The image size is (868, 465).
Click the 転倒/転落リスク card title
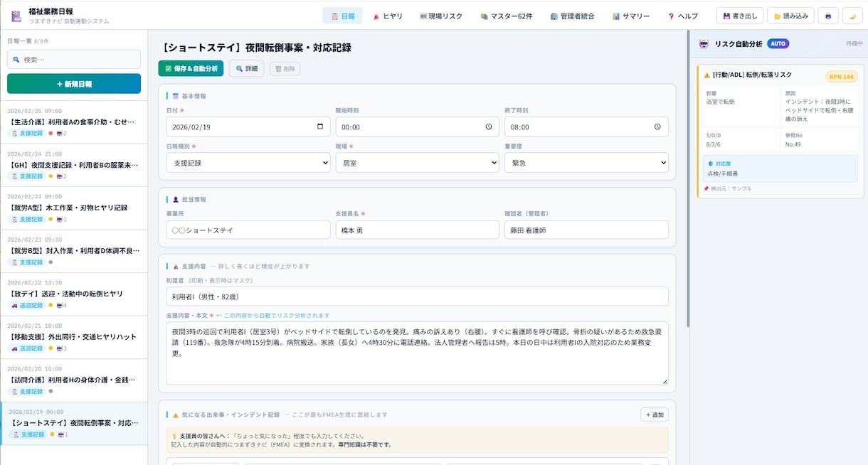pyautogui.click(x=752, y=75)
